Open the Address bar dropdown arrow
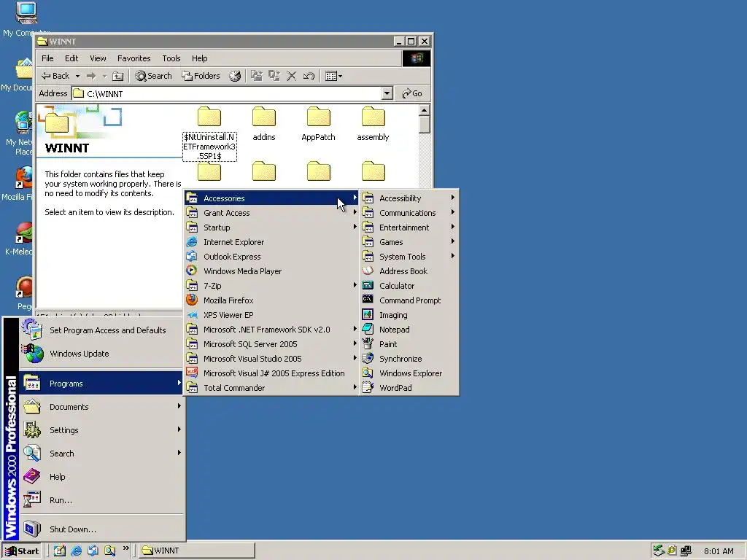This screenshot has width=747, height=560. pyautogui.click(x=387, y=94)
